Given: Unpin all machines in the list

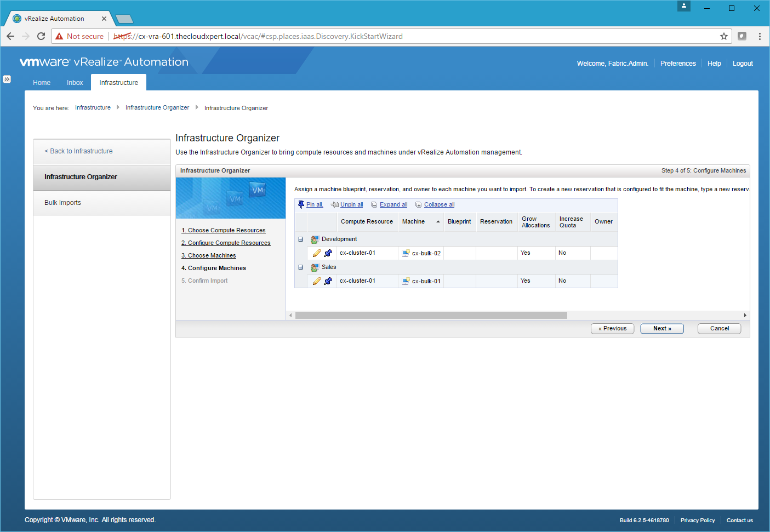Looking at the screenshot, I should [x=351, y=205].
